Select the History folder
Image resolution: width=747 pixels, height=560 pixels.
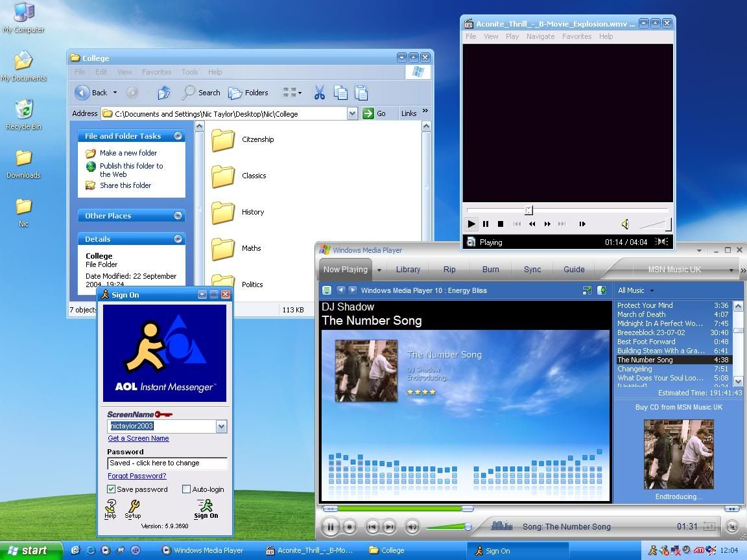tap(238, 212)
